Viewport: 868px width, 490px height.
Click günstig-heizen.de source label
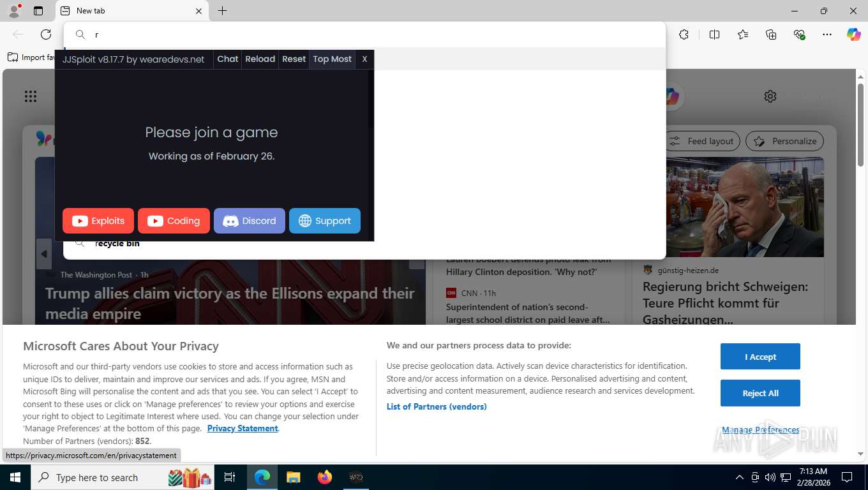pyautogui.click(x=688, y=271)
